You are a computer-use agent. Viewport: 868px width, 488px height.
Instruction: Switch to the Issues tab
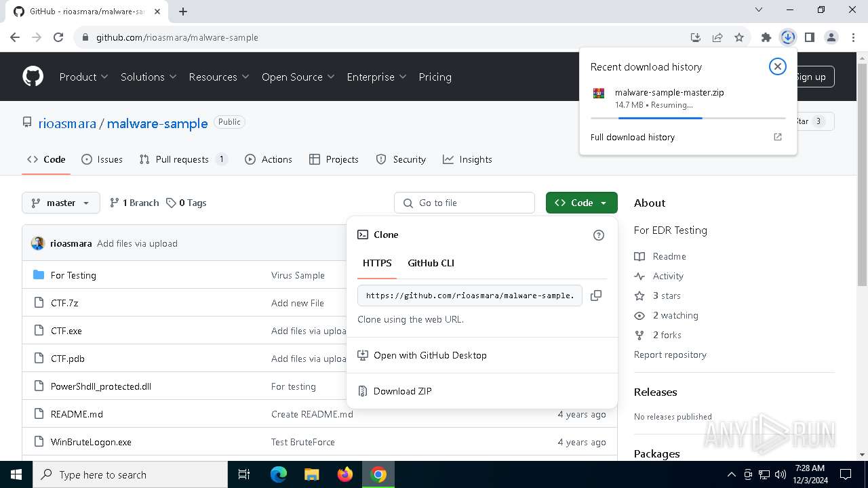coord(102,159)
